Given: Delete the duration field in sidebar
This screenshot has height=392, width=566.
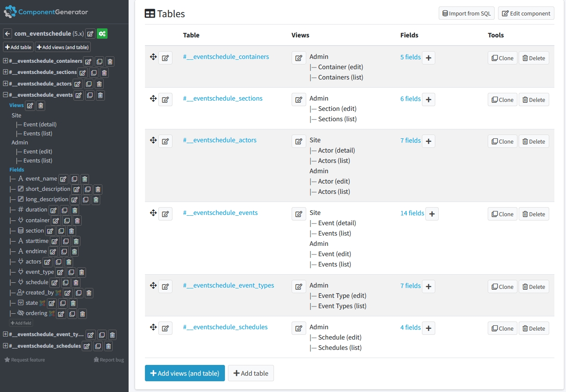Looking at the screenshot, I should 74,210.
